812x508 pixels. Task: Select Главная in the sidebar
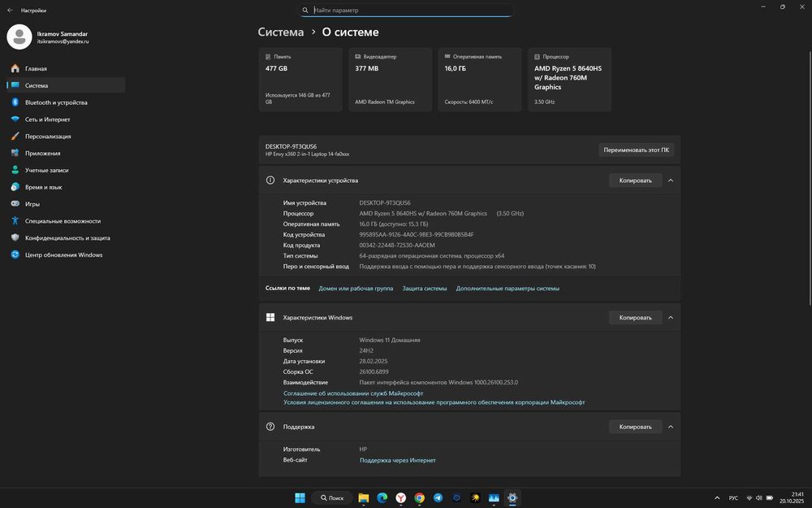click(36, 69)
